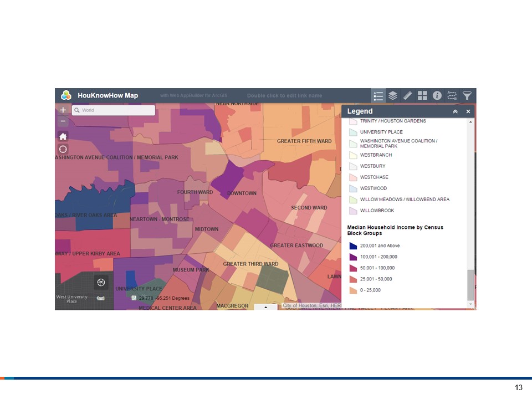Click the City of Houston, Esri attribution

click(x=312, y=305)
